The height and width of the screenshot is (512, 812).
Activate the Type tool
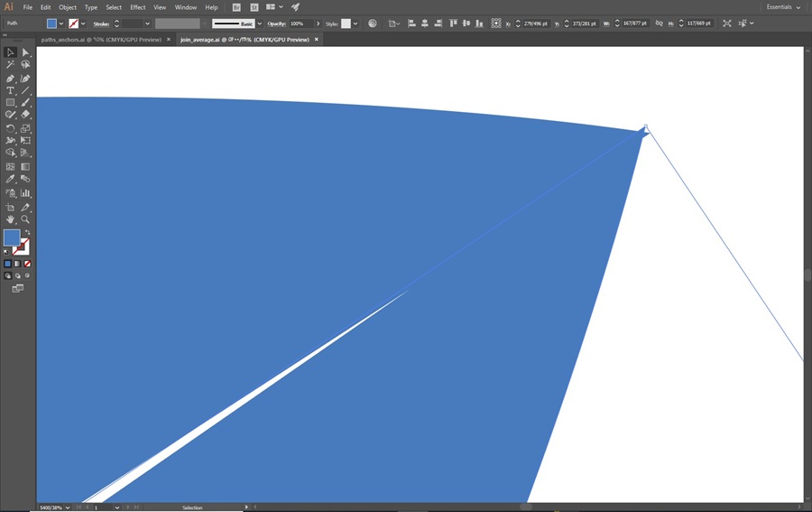click(10, 90)
